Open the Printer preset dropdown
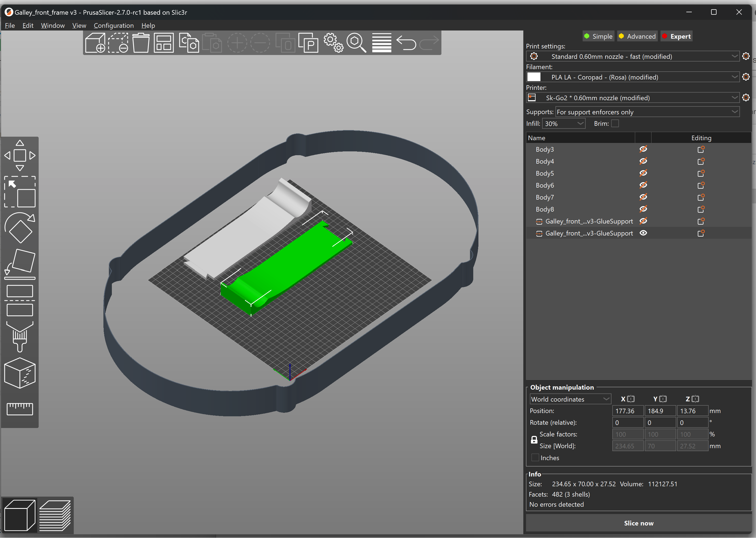Viewport: 756px width, 538px height. pyautogui.click(x=632, y=98)
